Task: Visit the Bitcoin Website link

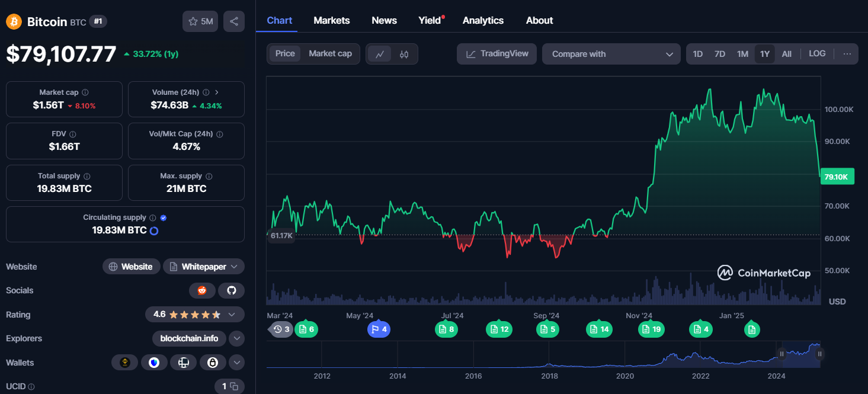Action: 131,267
